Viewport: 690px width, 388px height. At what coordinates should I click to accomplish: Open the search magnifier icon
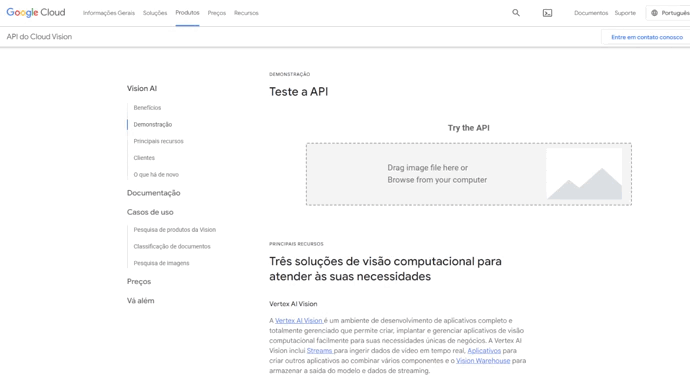[516, 13]
